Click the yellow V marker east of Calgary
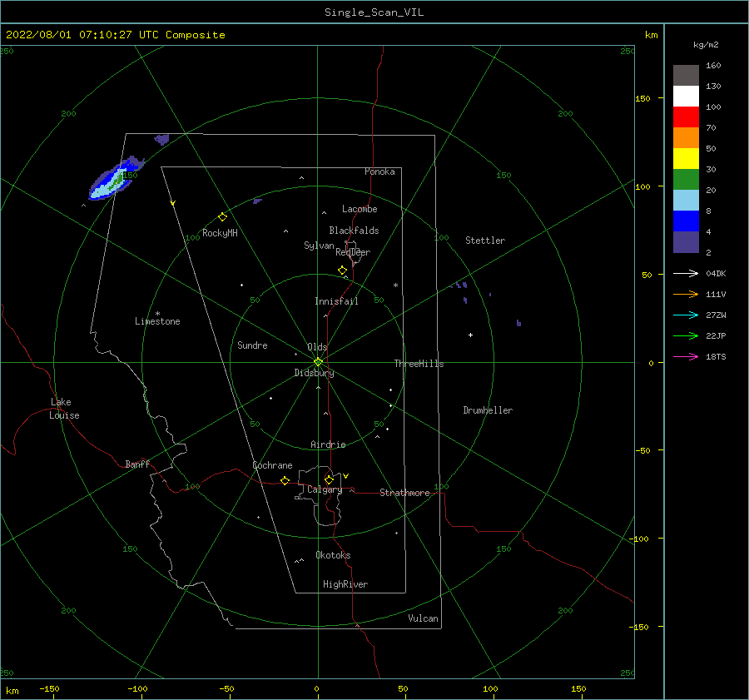 point(346,476)
